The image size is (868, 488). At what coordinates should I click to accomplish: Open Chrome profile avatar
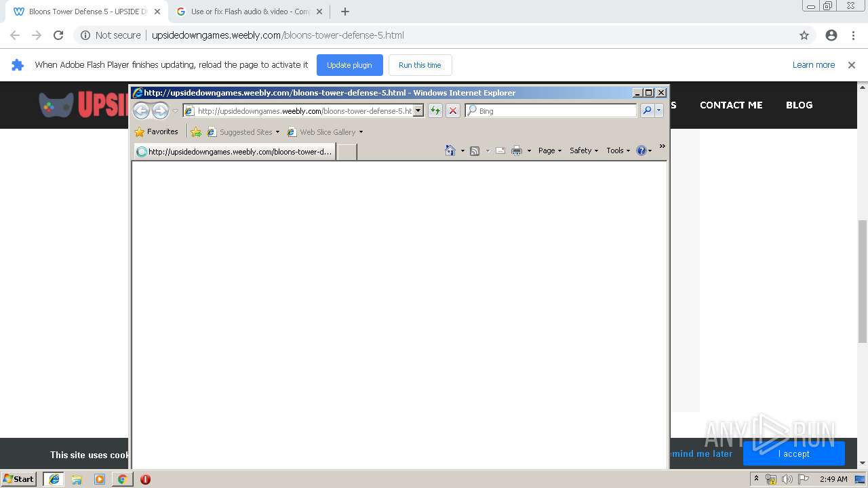coord(831,35)
